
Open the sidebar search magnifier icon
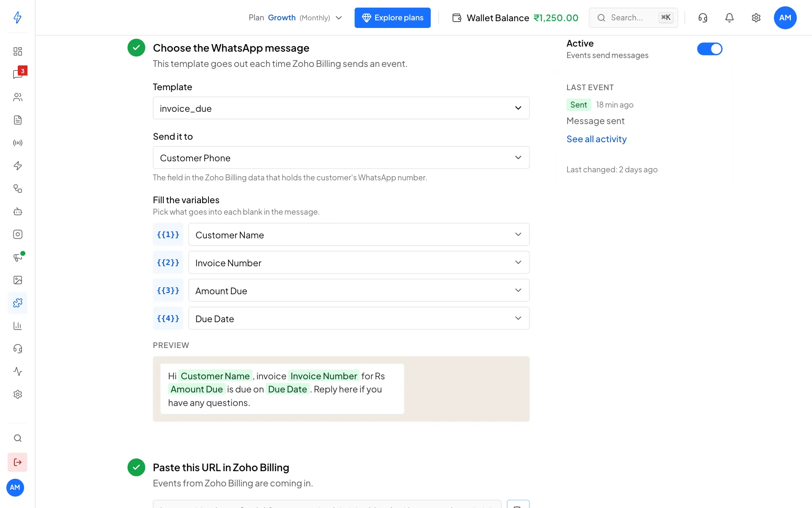(17, 438)
